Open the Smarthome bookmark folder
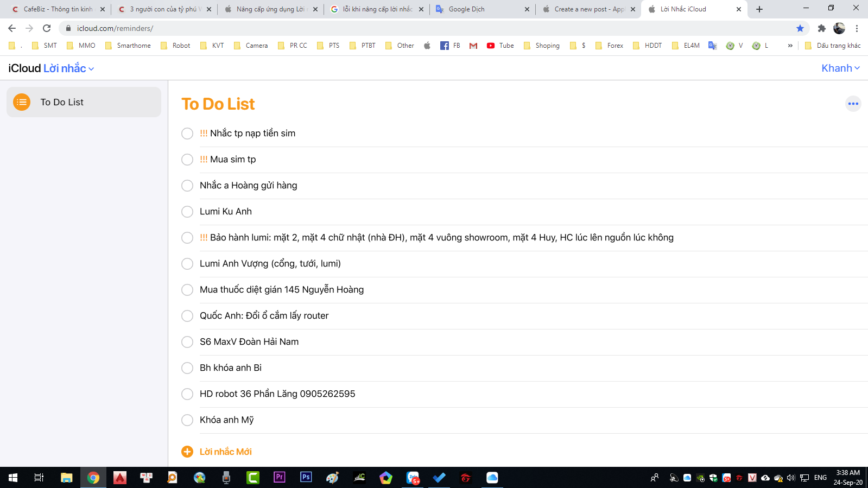This screenshot has height=488, width=868. [x=128, y=46]
